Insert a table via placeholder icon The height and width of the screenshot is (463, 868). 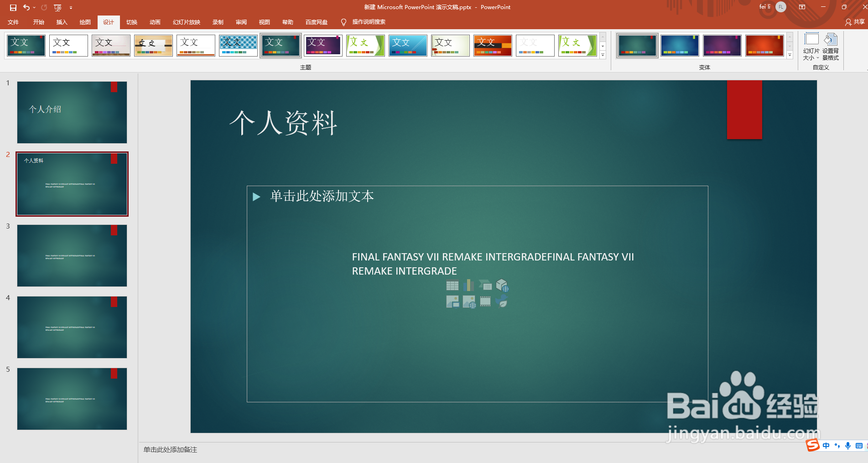pos(452,286)
